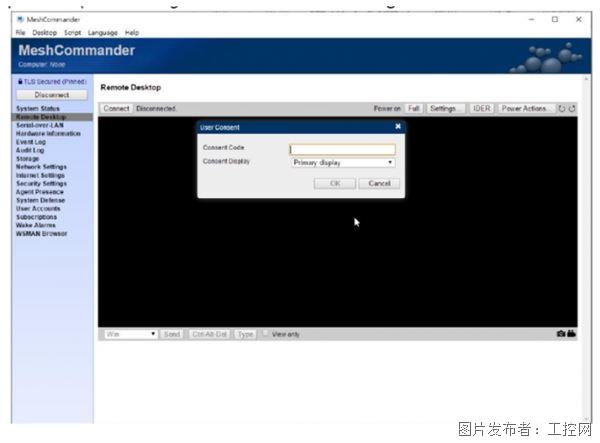The width and height of the screenshot is (600, 443).
Task: Toggle the View only checkbox
Action: point(265,334)
